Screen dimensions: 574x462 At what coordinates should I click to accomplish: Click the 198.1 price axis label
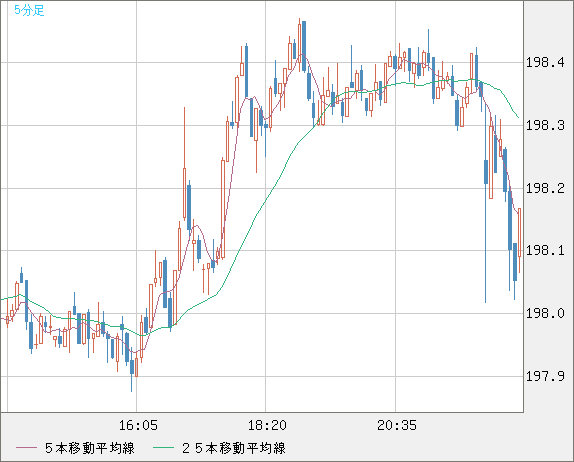point(545,251)
